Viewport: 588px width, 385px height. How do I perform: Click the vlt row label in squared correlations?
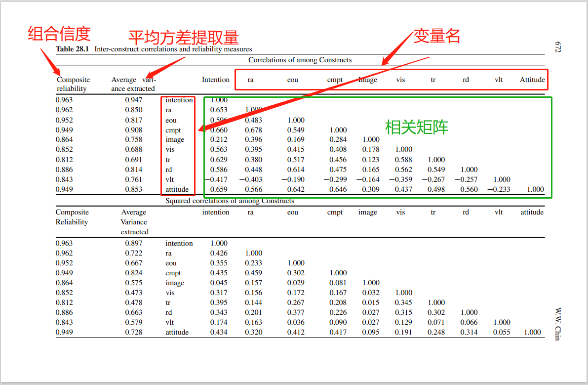(170, 322)
